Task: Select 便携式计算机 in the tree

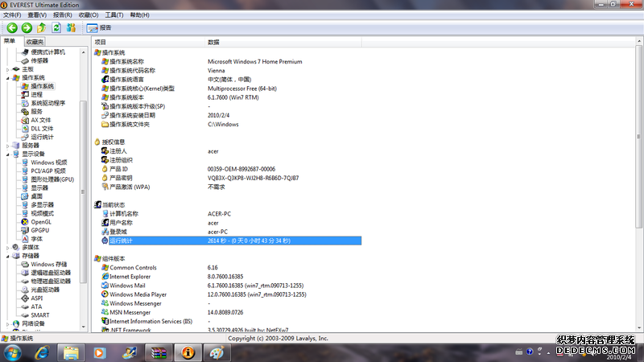Action: [x=47, y=52]
